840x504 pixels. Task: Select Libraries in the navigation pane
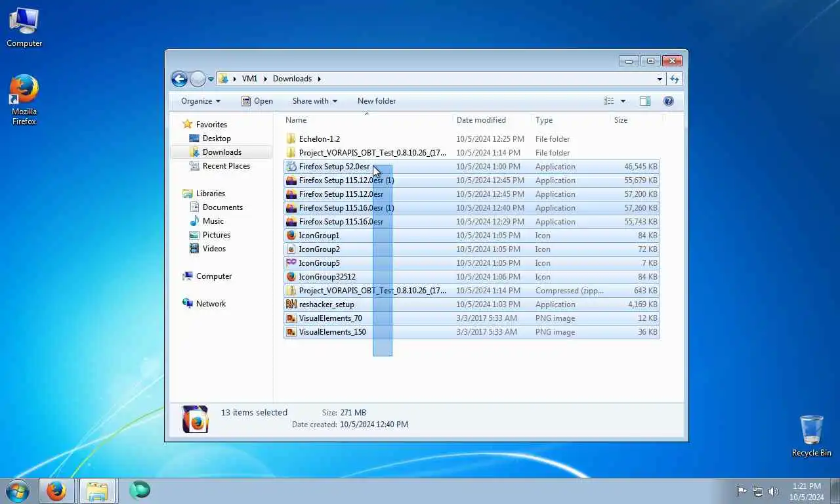click(210, 194)
